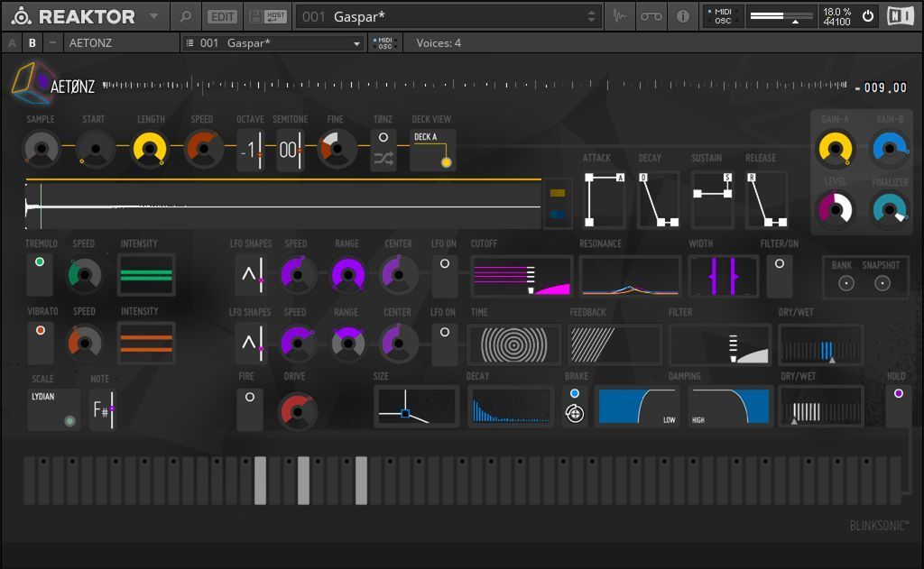
Task: Toggle the Filter/On switch
Action: click(780, 275)
